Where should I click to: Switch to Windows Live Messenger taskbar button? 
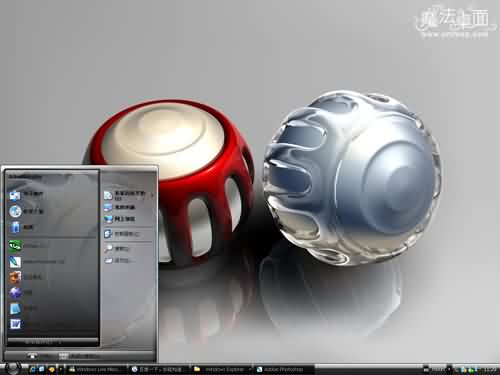pos(96,369)
